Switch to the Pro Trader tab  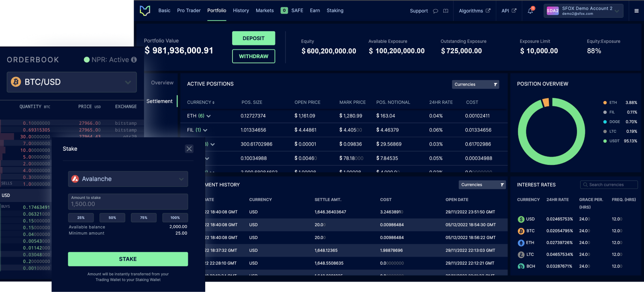(189, 10)
